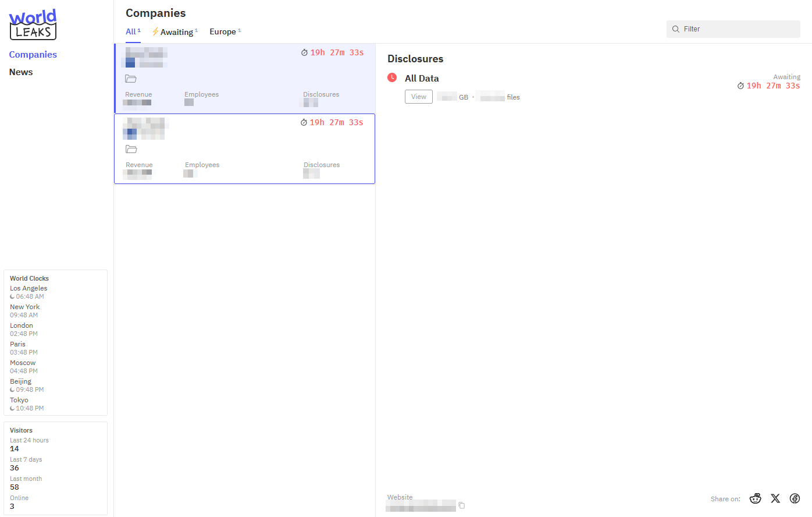Click the lightning bolt icon on Awaiting
Screen dimensions: 812x517
(x=155, y=32)
